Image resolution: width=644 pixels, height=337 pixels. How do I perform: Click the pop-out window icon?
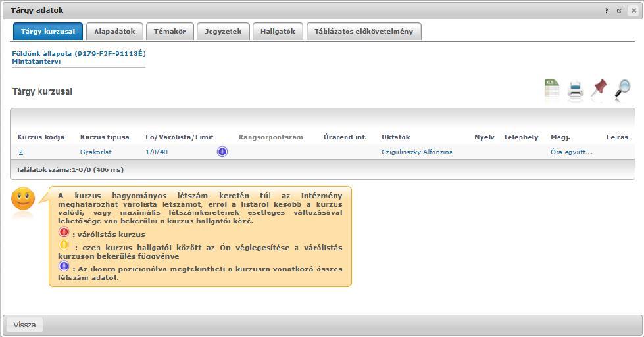pyautogui.click(x=620, y=11)
